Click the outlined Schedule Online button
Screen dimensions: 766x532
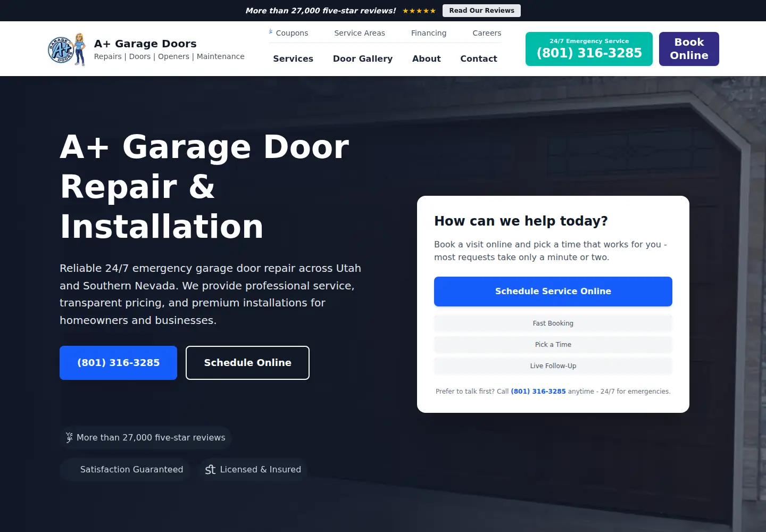[x=247, y=363]
